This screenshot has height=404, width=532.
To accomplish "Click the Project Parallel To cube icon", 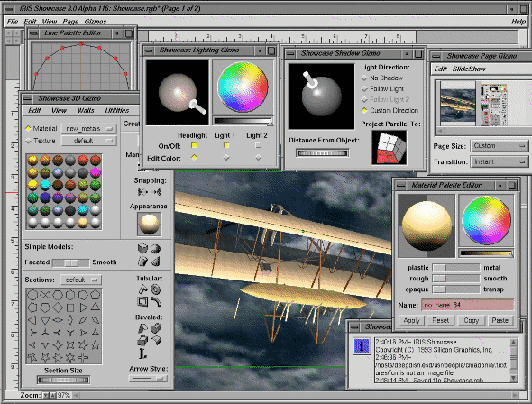I will [x=390, y=148].
